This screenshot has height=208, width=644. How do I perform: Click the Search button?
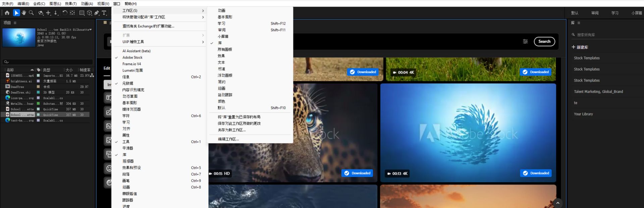[x=544, y=42]
